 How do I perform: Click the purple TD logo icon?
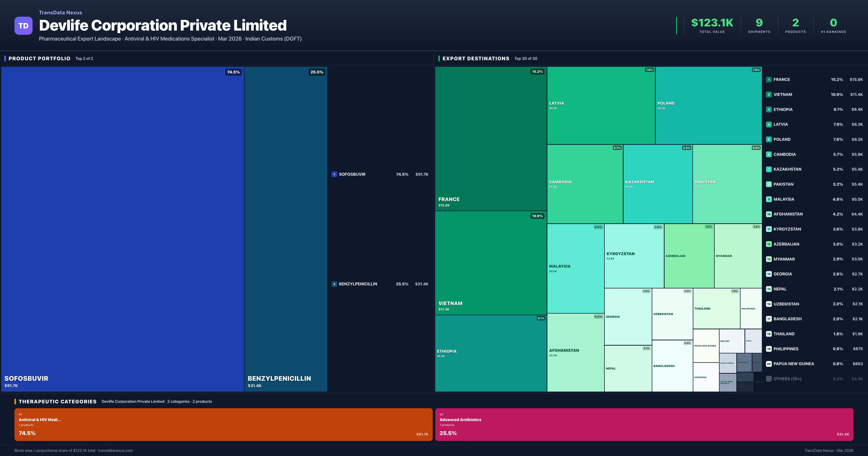23,26
